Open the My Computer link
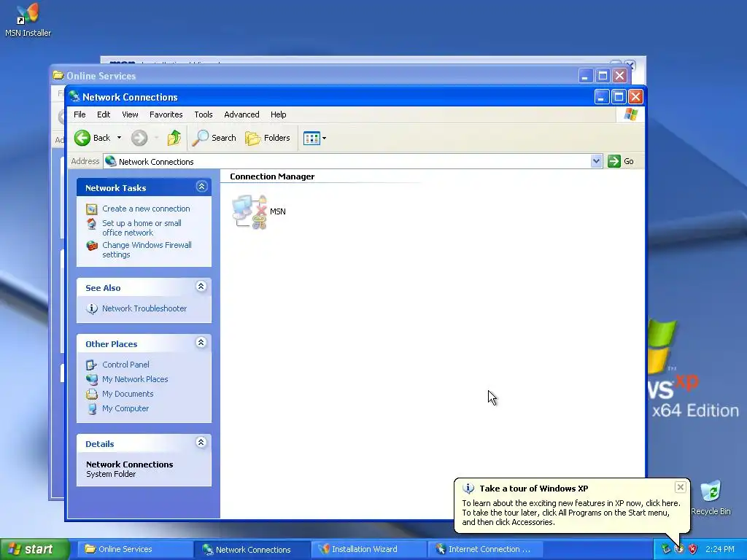 (125, 408)
